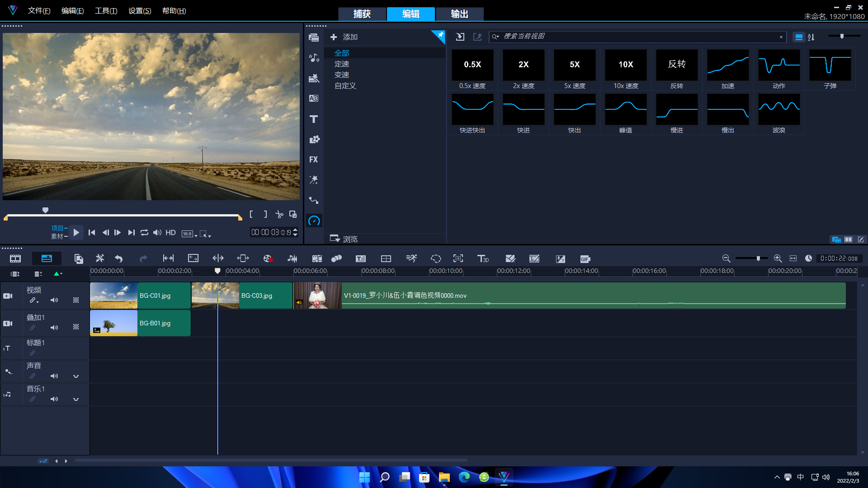Open the FX filter library

point(314,160)
